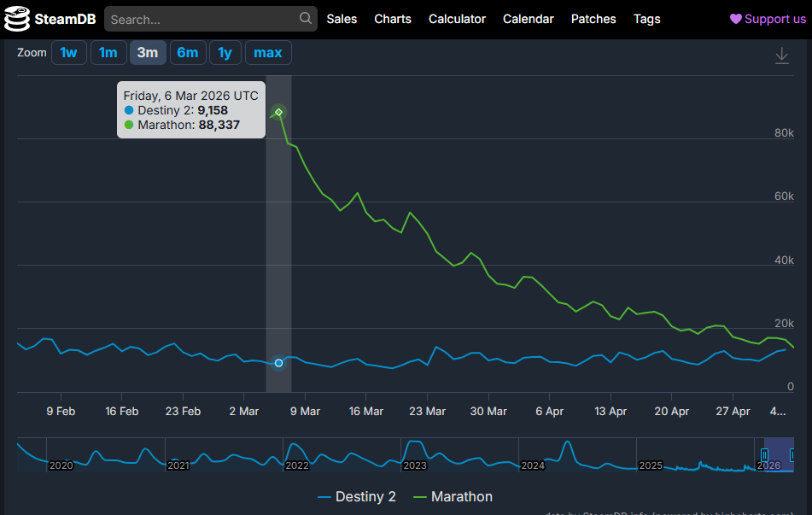Click the 13 Apr axis label

click(610, 412)
